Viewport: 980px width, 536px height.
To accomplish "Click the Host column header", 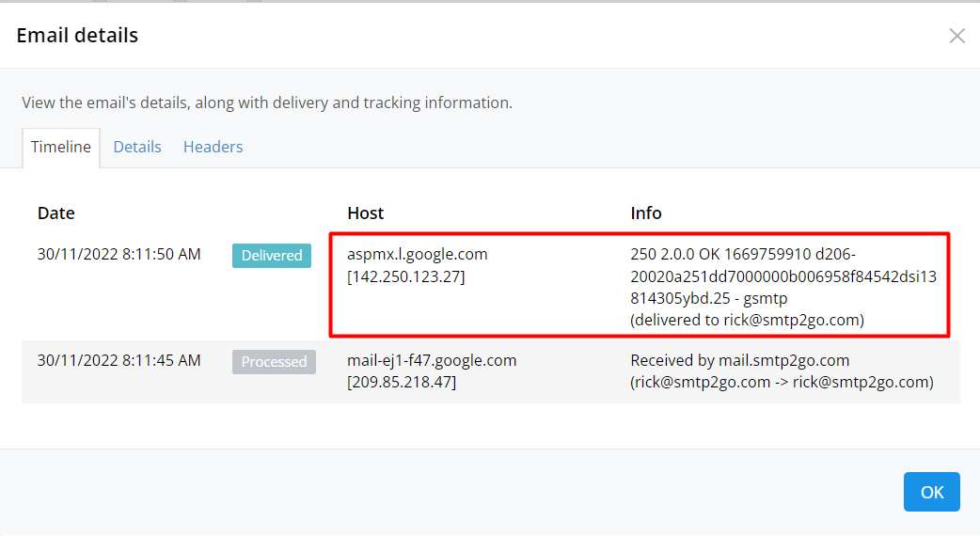I will click(365, 213).
